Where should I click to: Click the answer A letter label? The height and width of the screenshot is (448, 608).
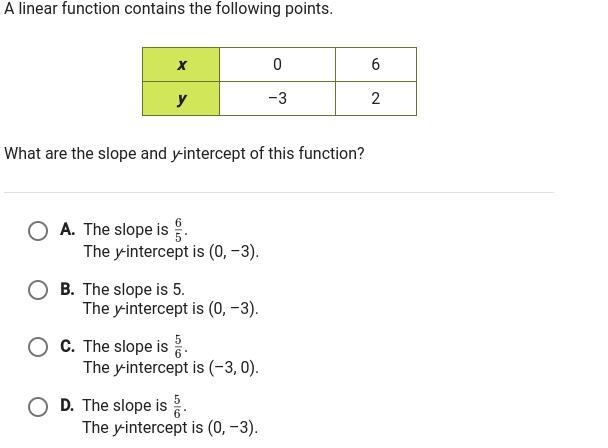tap(67, 229)
